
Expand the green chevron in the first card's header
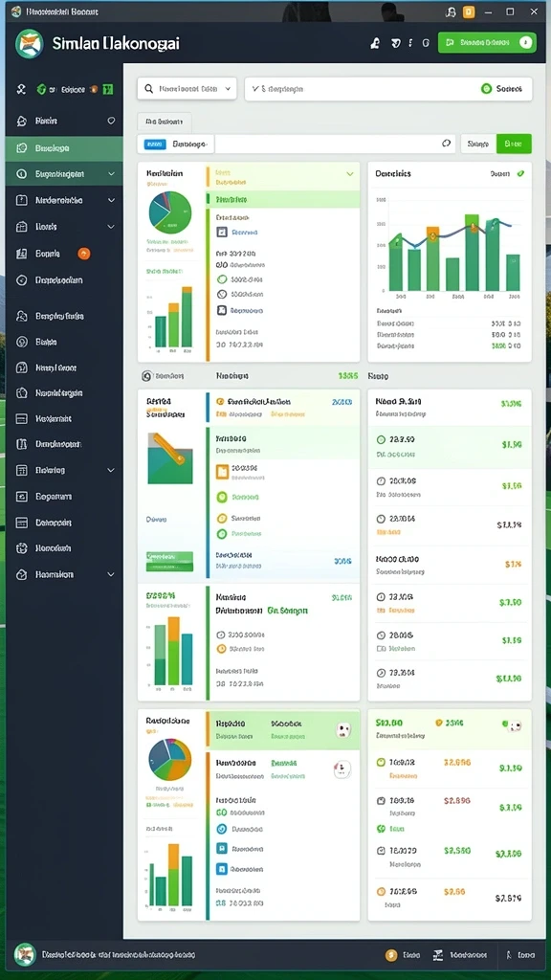(x=350, y=174)
